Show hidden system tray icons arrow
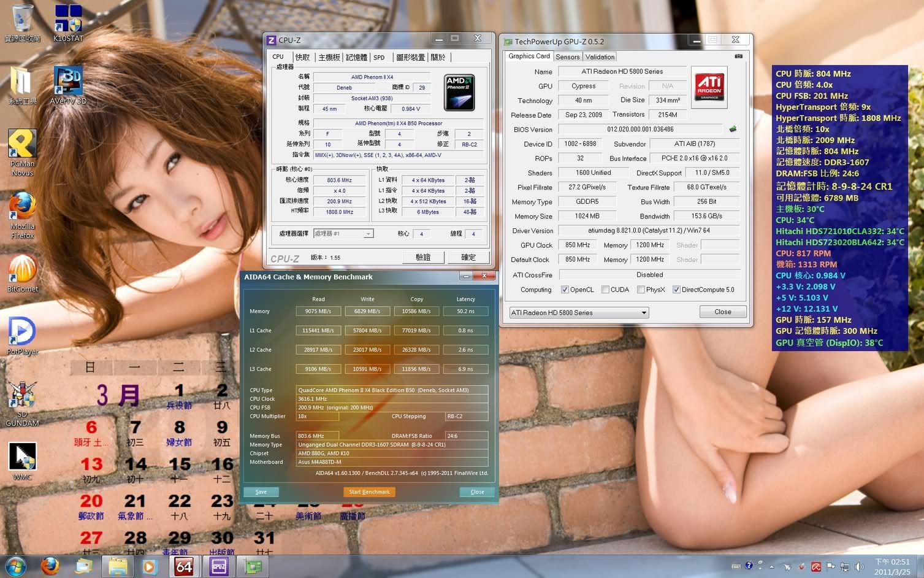The image size is (924, 578). pyautogui.click(x=771, y=566)
